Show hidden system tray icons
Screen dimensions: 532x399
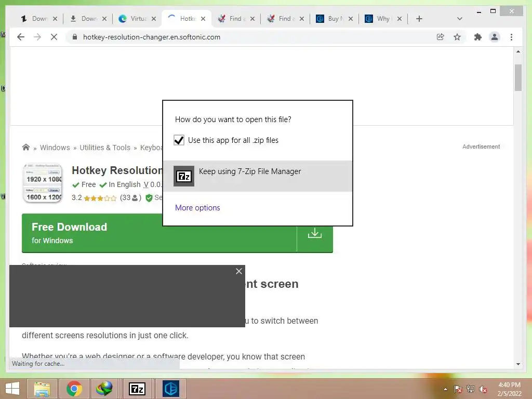(x=445, y=389)
